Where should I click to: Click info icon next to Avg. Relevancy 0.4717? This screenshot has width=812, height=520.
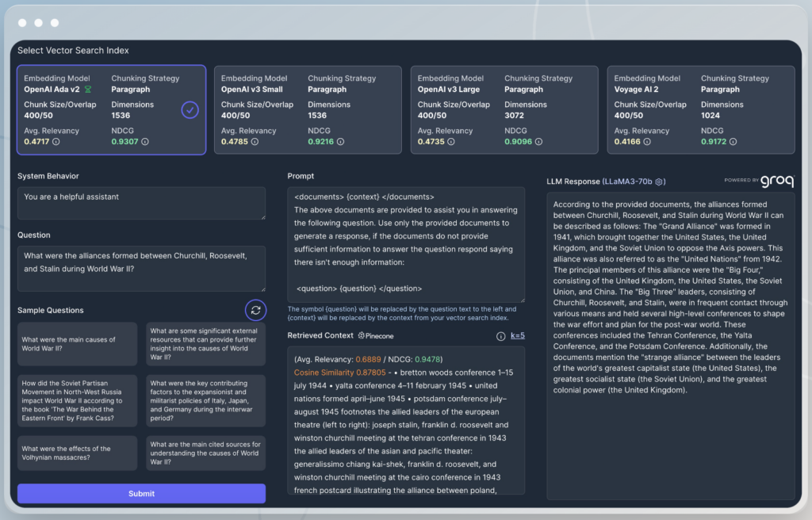point(56,141)
